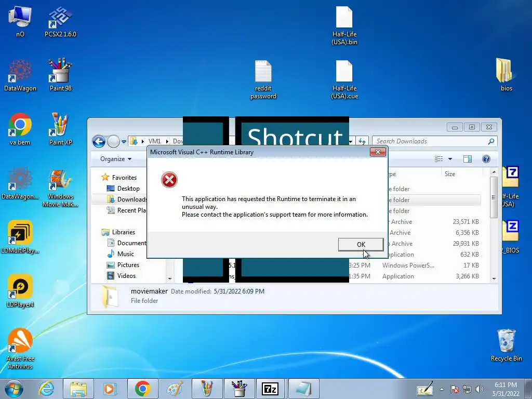Open Windows Explorer from the taskbar
This screenshot has height=399, width=532.
click(x=78, y=389)
